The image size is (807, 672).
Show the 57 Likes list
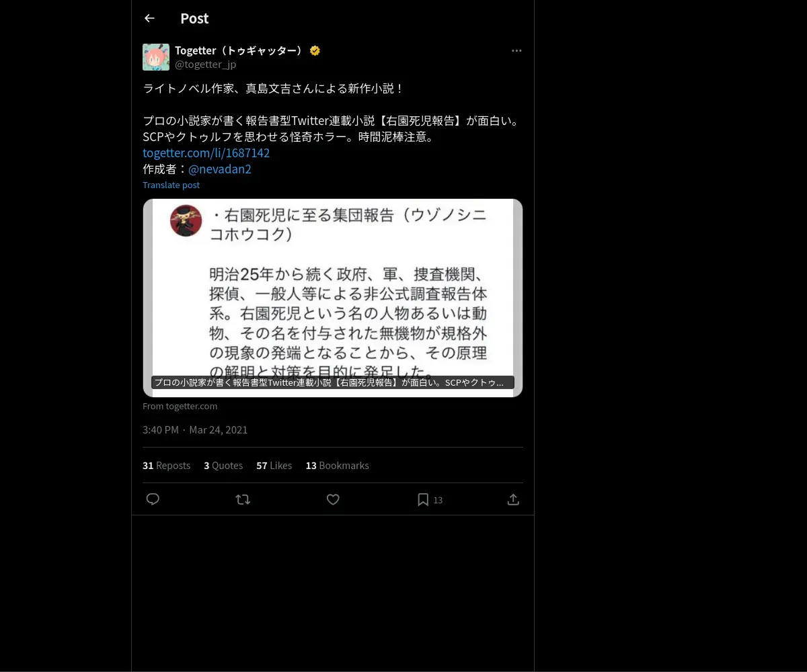click(274, 465)
